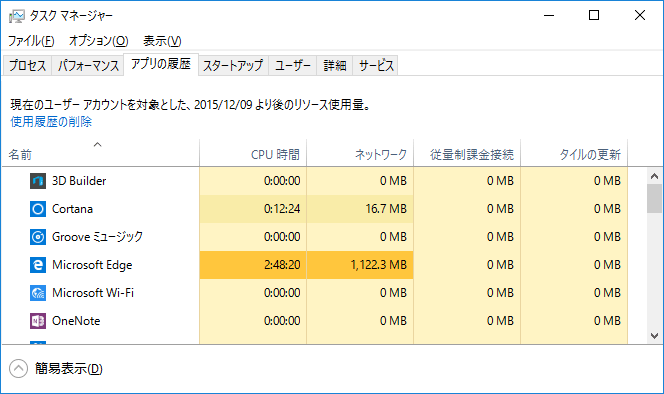Select the 3D Builder row name
The width and height of the screenshot is (664, 394).
(79, 181)
